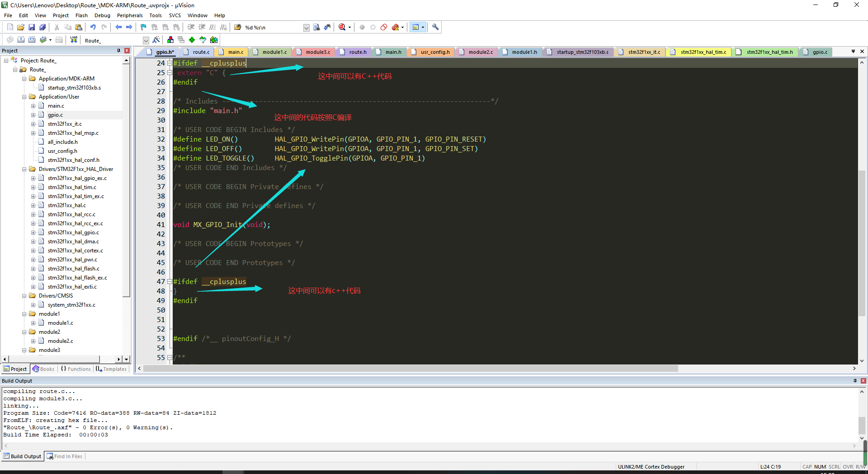
Task: Open Options for Target via wand icon
Action: (156, 40)
